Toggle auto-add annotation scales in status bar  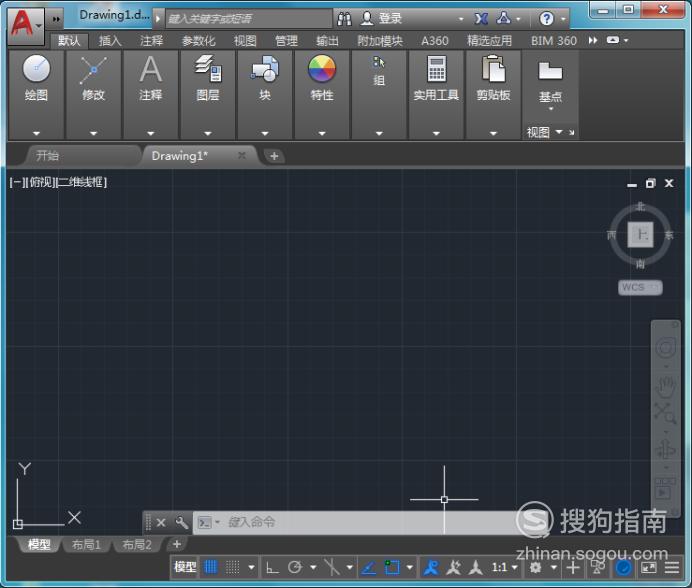pyautogui.click(x=453, y=567)
